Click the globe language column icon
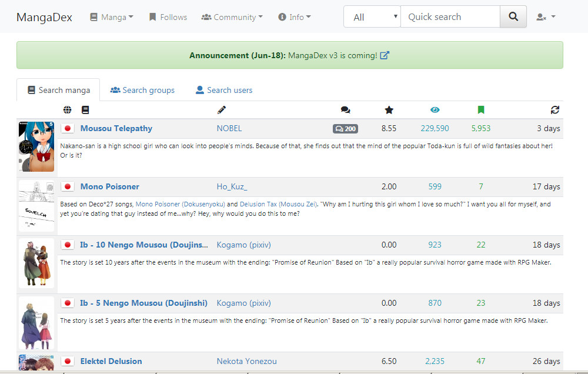Viewport: 588px width, 374px height. coord(68,110)
